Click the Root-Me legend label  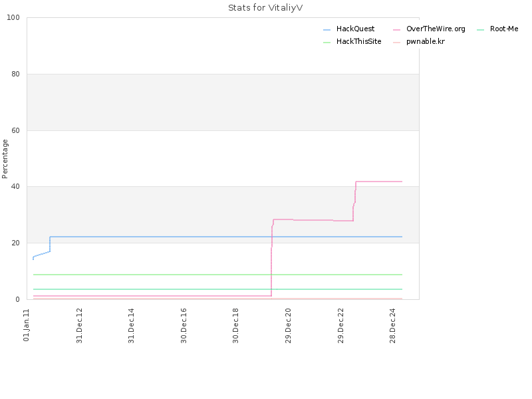click(504, 29)
